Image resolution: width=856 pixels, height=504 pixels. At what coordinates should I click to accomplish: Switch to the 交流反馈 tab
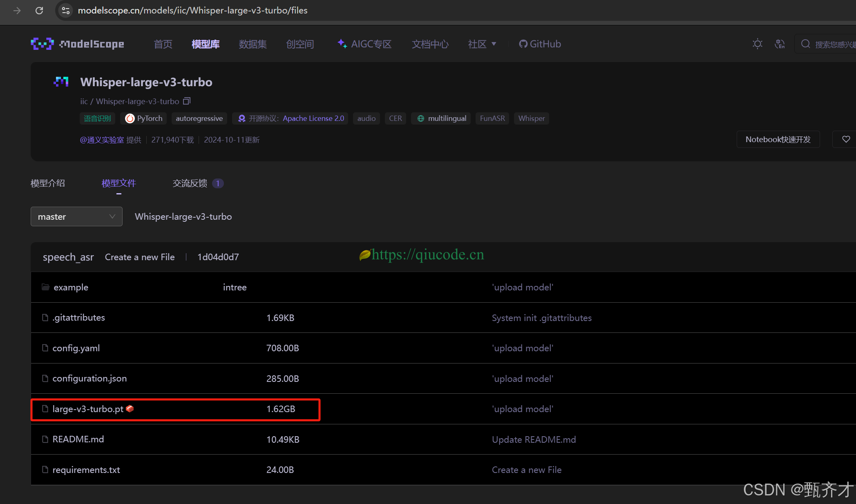point(190,183)
